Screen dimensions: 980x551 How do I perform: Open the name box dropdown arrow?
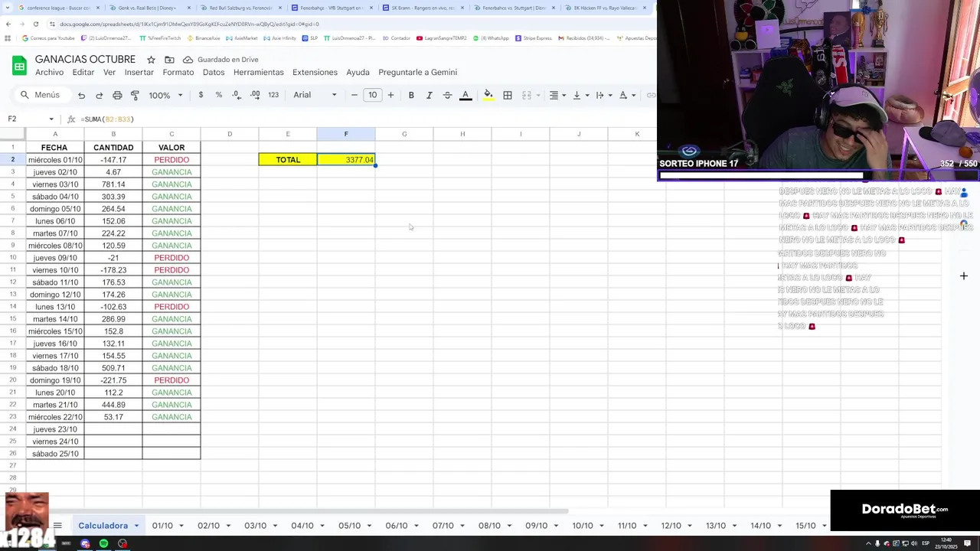coord(51,119)
